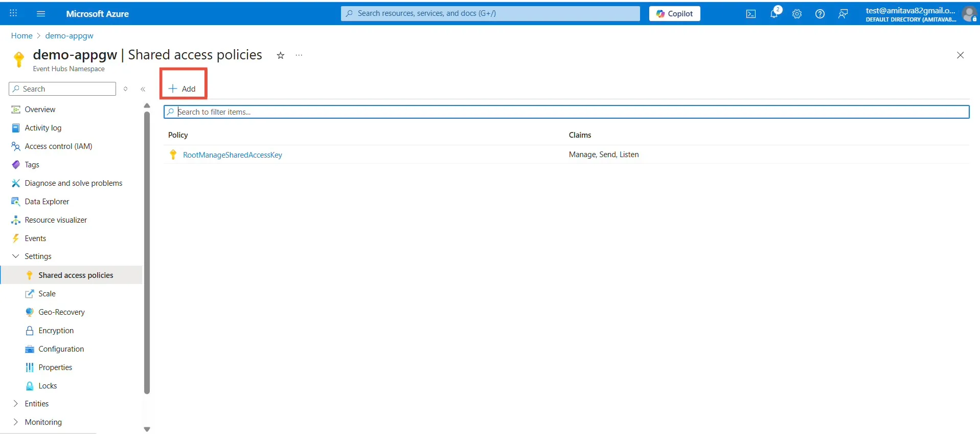Click the key icon beside RootManageSharedAccessKey
Screen dimensions: 980x434
(x=173, y=155)
